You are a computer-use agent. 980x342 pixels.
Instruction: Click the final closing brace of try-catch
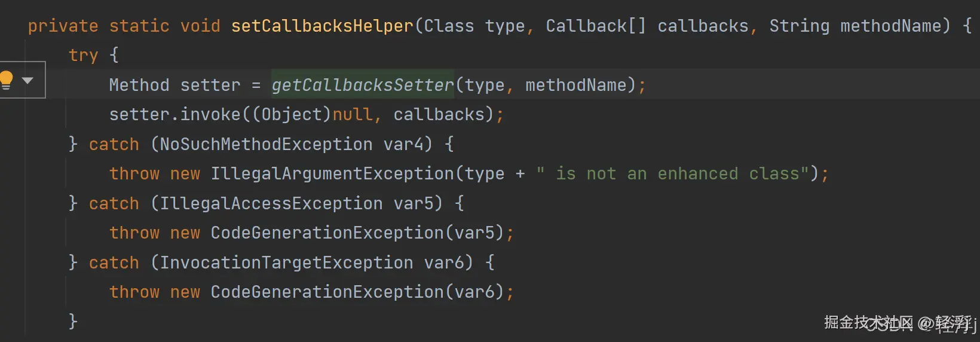point(73,321)
